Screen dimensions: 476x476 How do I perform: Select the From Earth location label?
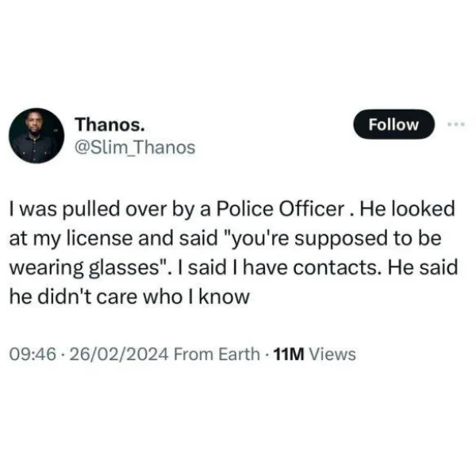point(217,355)
